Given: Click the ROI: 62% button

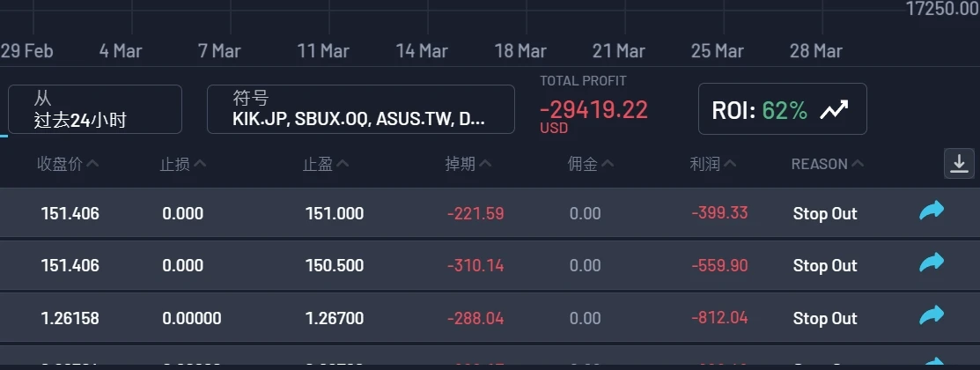Looking at the screenshot, I should (782, 109).
